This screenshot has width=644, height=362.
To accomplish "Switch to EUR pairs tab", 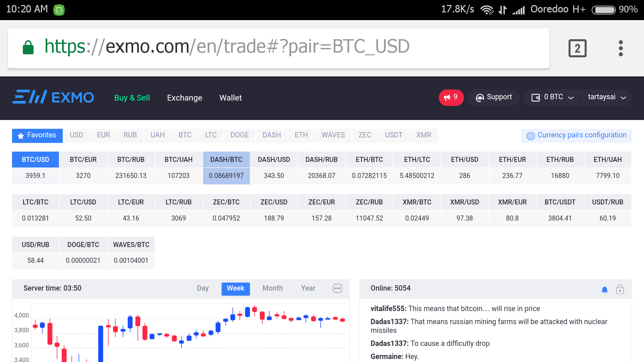I will click(103, 135).
